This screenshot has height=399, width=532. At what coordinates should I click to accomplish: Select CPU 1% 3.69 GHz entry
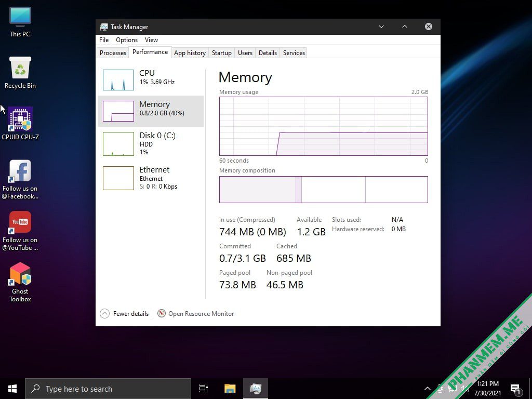point(151,80)
